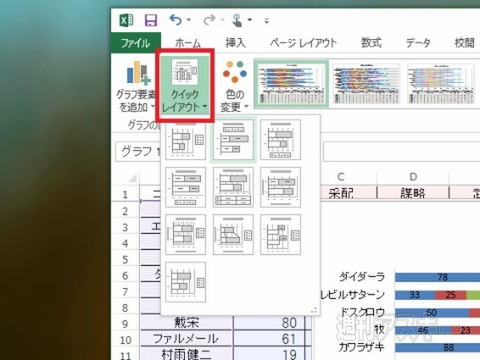Collapse the クイック レイアウト dropdown
480x360 pixels.
pos(185,86)
